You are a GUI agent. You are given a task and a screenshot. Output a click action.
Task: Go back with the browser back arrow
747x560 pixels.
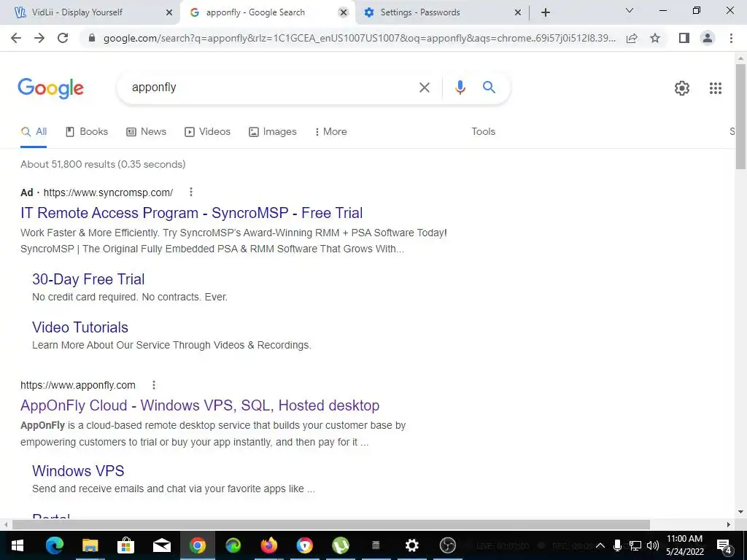(x=16, y=38)
